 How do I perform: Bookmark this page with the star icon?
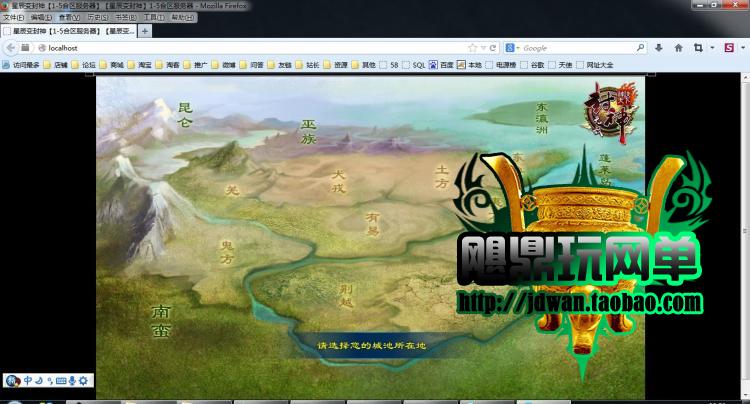tap(473, 48)
